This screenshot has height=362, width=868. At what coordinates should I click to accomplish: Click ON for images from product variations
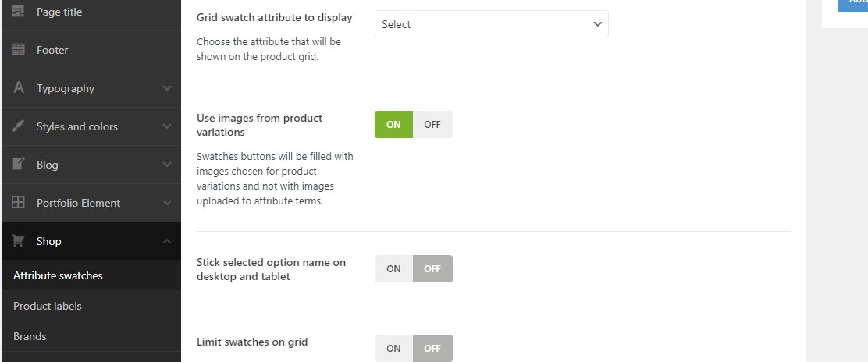[393, 125]
